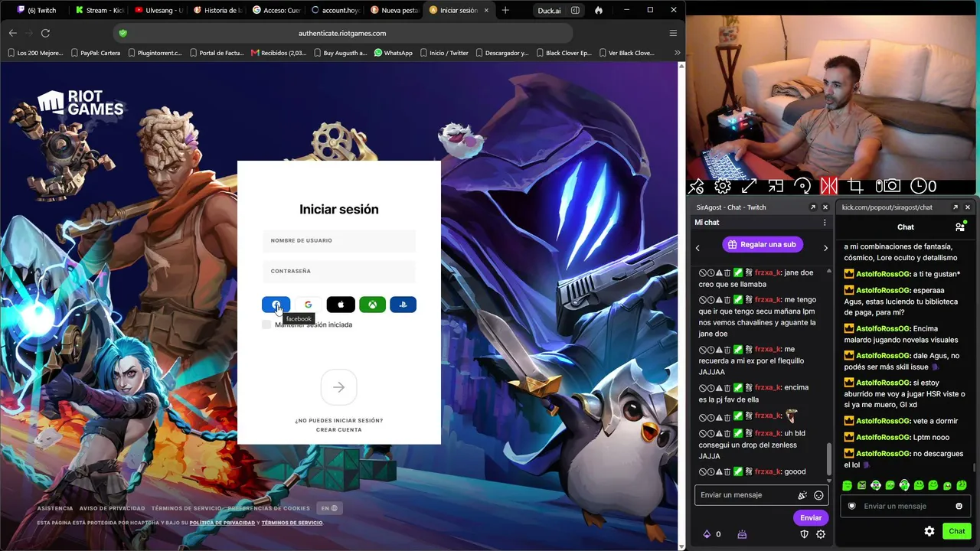This screenshot has height=551, width=980.
Task: Open the Kick chat users icon
Action: [x=960, y=227]
